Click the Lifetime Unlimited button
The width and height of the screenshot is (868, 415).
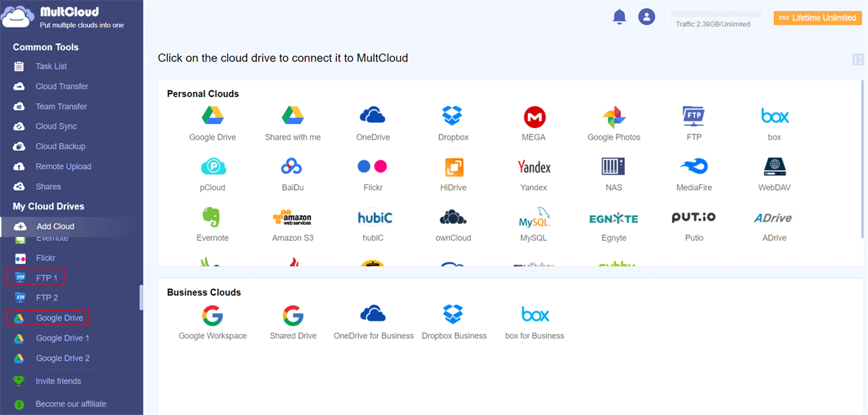tap(817, 17)
